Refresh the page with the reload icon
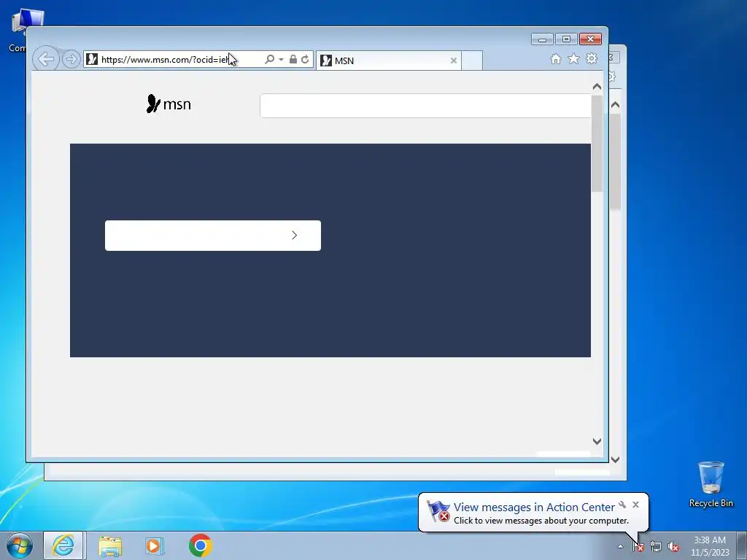 [x=305, y=59]
